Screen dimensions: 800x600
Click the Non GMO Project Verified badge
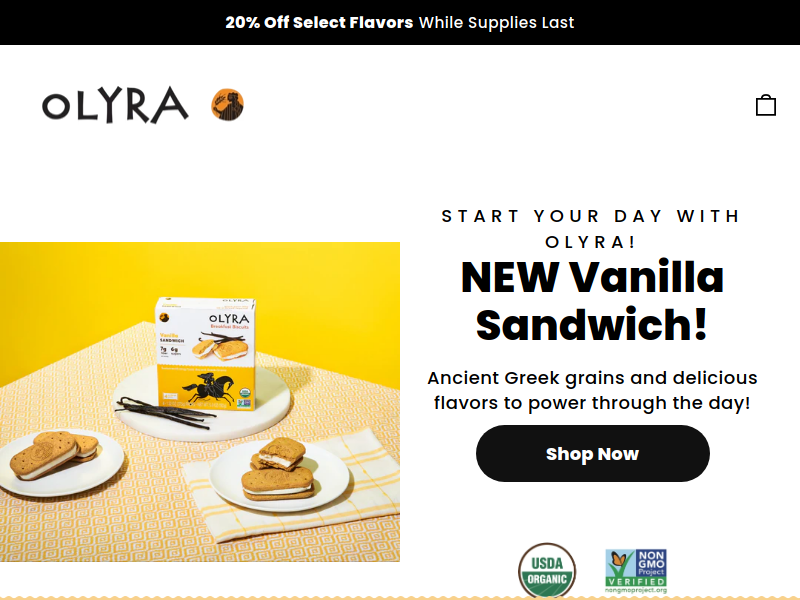[636, 571]
